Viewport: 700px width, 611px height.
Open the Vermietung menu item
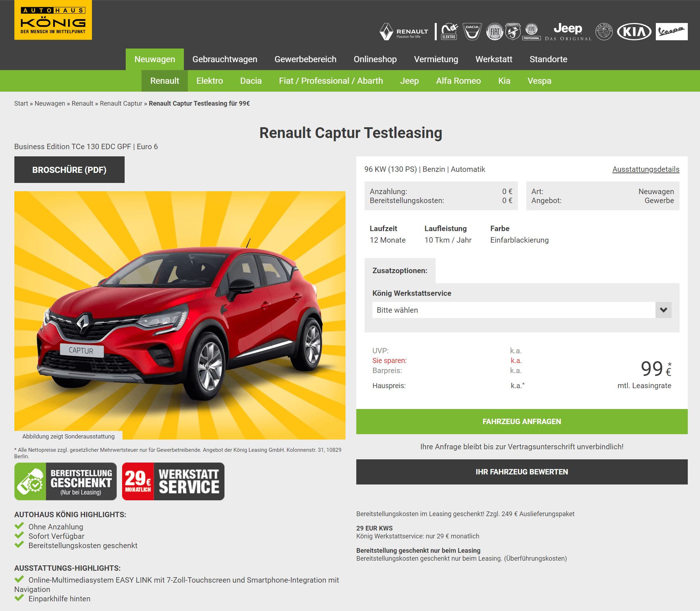point(436,59)
